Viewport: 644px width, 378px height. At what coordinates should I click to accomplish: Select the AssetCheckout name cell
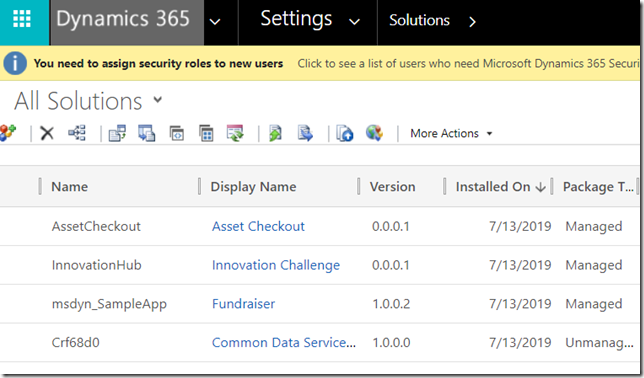(x=96, y=226)
